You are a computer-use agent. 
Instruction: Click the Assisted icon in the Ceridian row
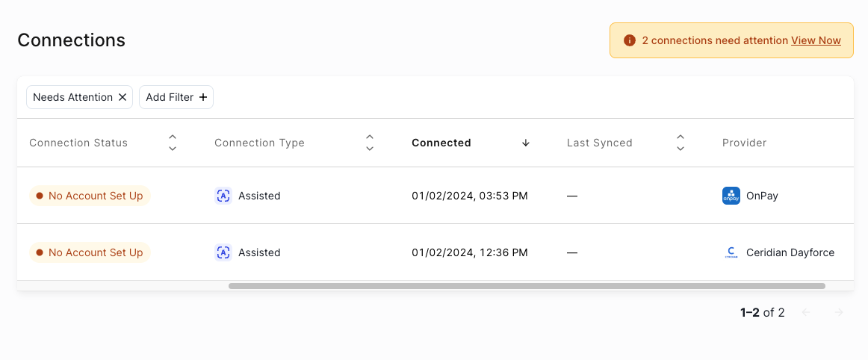(223, 252)
